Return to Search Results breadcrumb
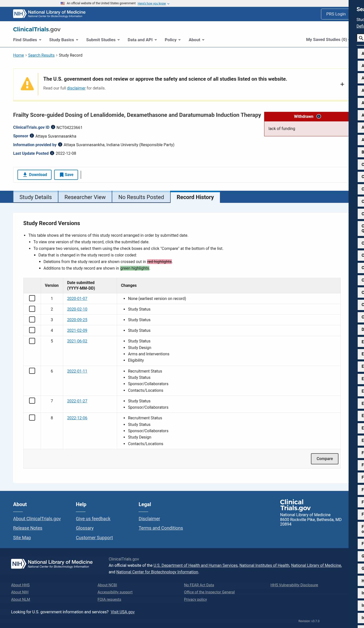Image resolution: width=364 pixels, height=628 pixels. click(x=41, y=55)
